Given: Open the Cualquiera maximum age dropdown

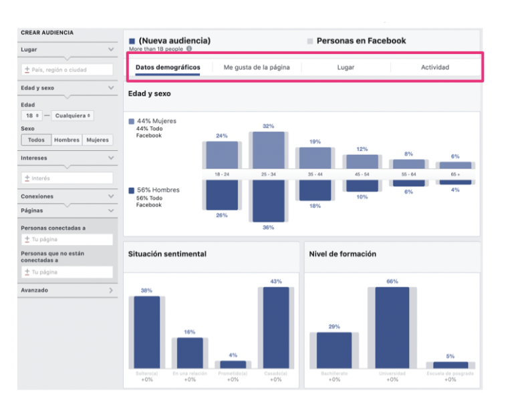Looking at the screenshot, I should tap(72, 116).
